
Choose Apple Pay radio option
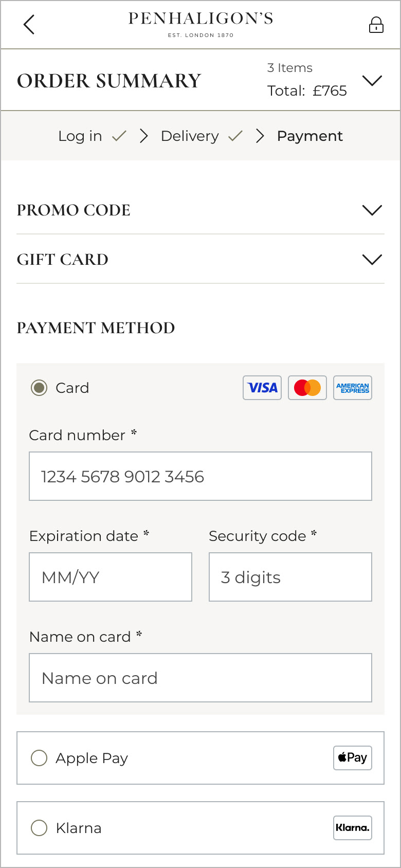tap(39, 758)
